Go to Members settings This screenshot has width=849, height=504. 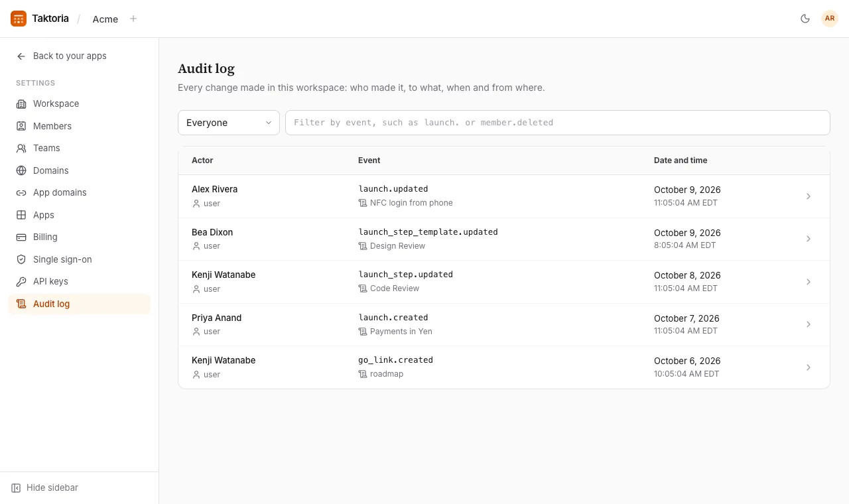[x=80, y=126]
